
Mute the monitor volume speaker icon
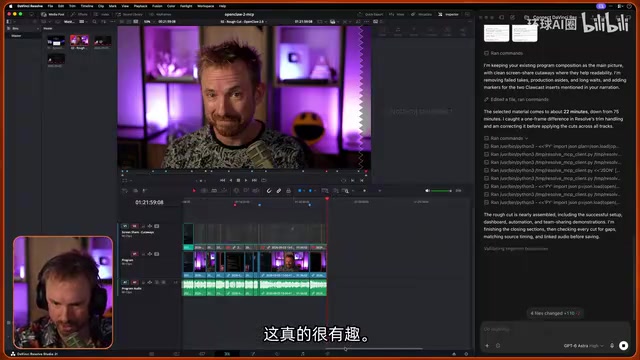click(427, 191)
